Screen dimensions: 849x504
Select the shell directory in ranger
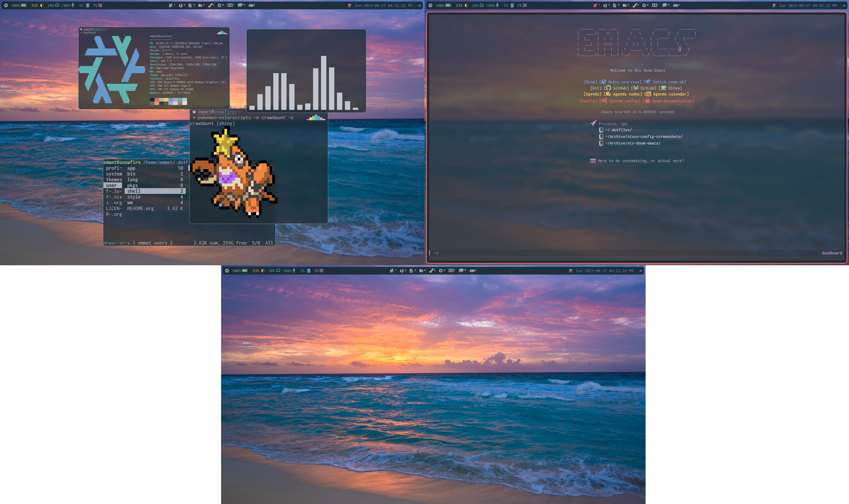pyautogui.click(x=134, y=191)
